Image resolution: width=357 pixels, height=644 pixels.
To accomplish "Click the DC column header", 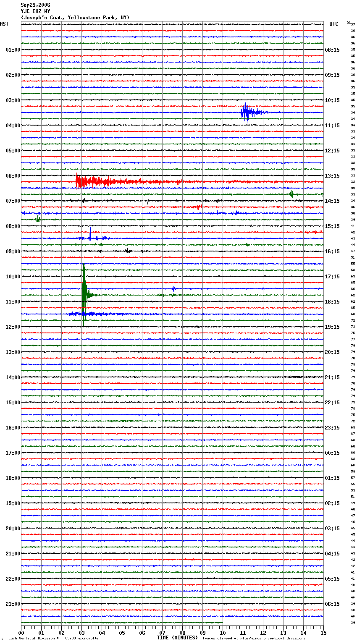I will coord(349,23).
